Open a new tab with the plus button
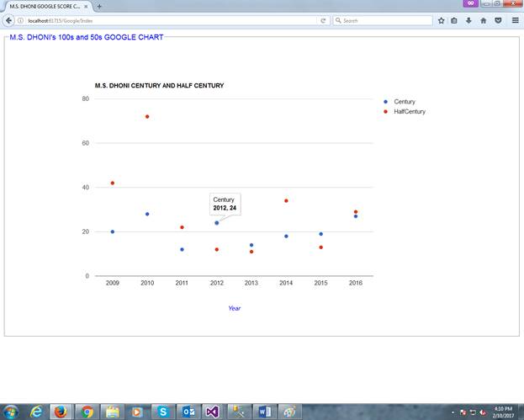The image size is (524, 420). pyautogui.click(x=99, y=6)
